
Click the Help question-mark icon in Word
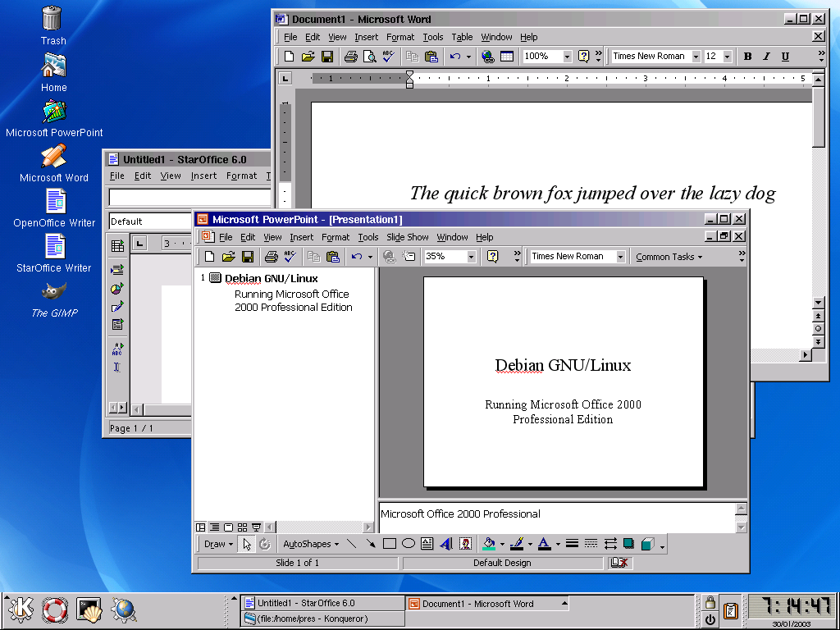[583, 57]
